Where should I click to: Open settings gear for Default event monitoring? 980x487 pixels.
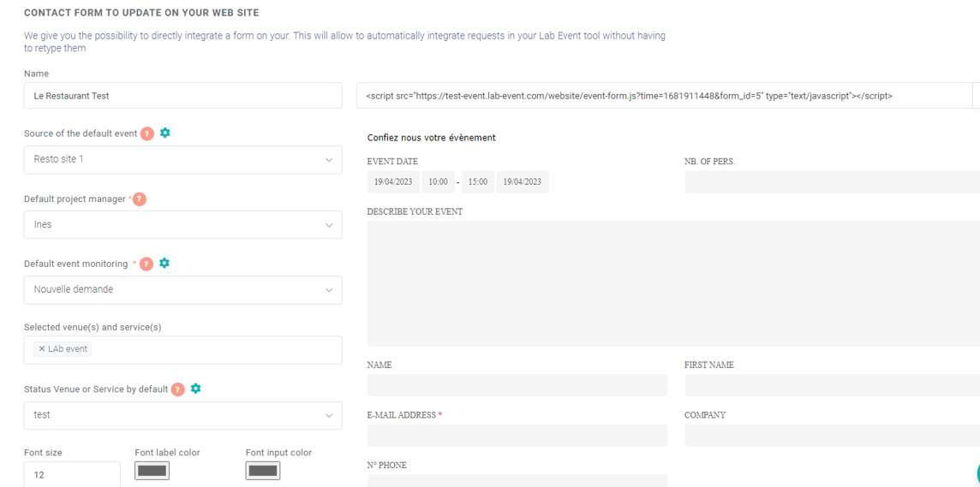pyautogui.click(x=164, y=263)
